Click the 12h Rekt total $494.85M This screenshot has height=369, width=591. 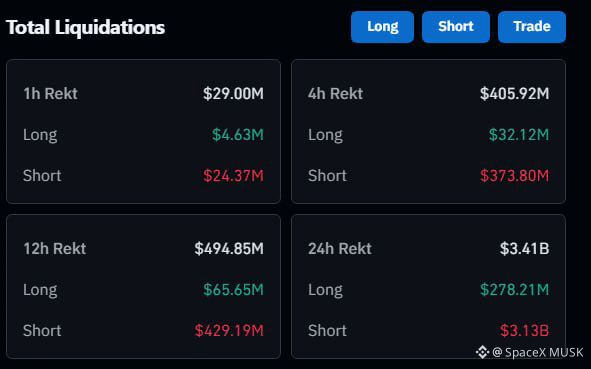click(229, 248)
